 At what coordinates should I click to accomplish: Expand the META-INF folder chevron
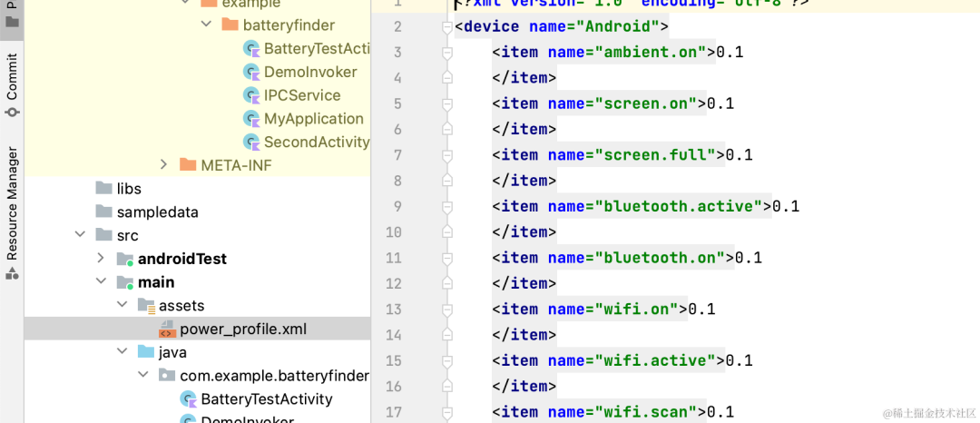pos(163,165)
